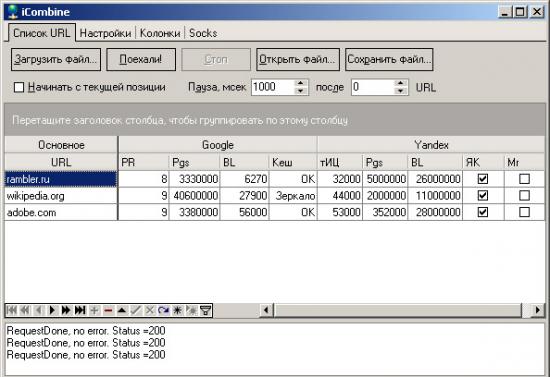Click Google BL column header
Image resolution: width=550 pixels, height=377 pixels.
244,162
